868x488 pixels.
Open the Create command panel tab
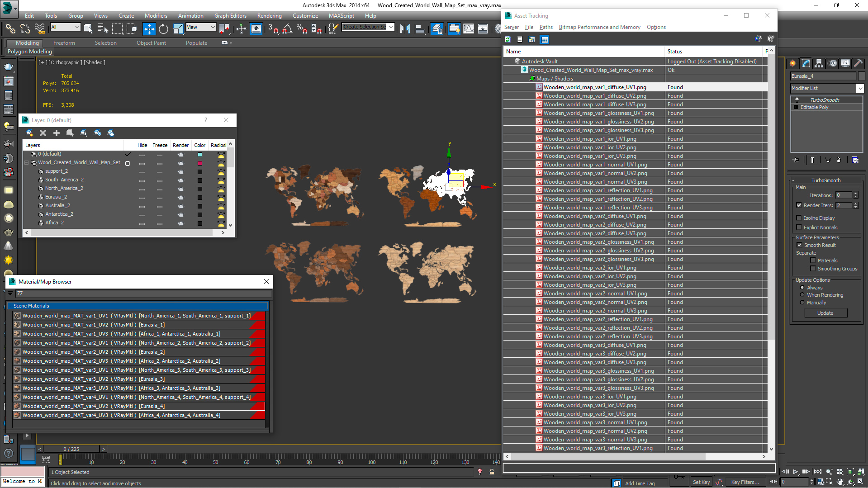[793, 63]
